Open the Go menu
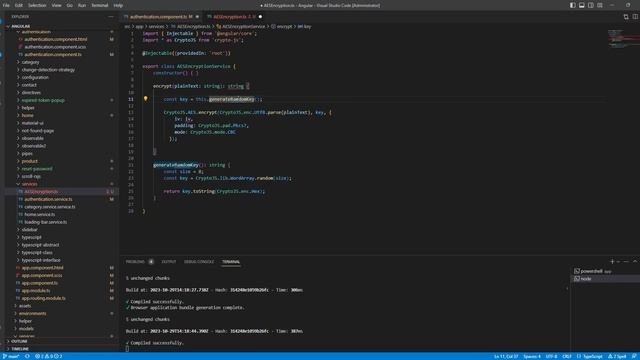640x360 pixels. point(69,5)
